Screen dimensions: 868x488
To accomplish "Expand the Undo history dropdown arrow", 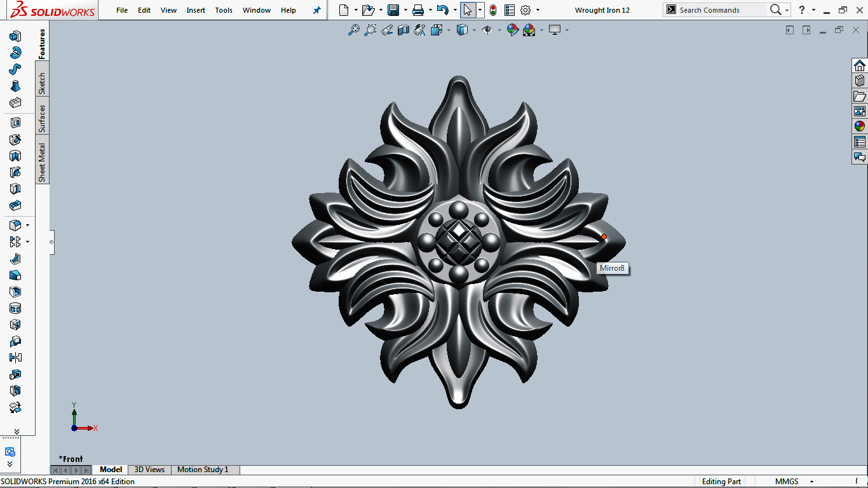I will coord(455,10).
